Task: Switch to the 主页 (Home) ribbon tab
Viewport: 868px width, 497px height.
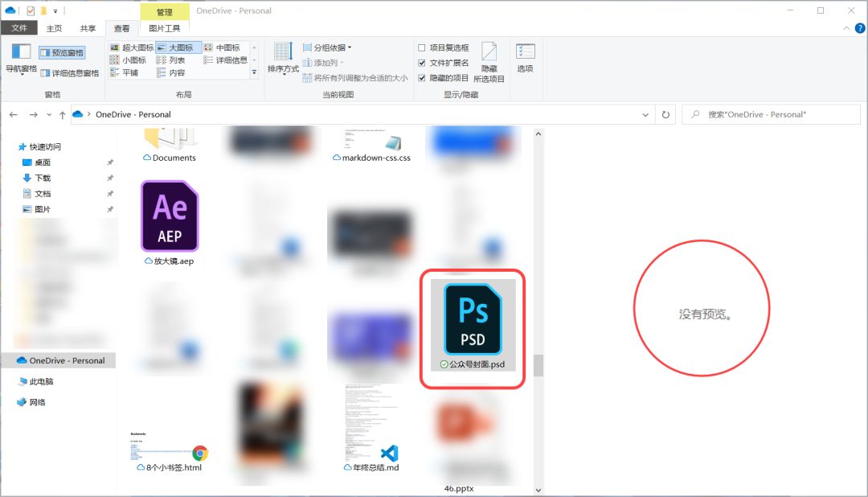Action: pos(55,28)
